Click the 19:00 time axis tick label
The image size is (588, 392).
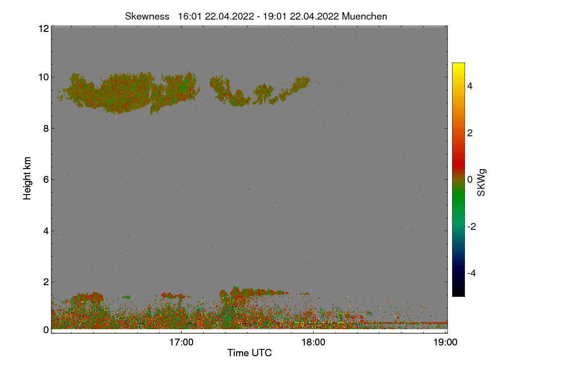point(445,343)
